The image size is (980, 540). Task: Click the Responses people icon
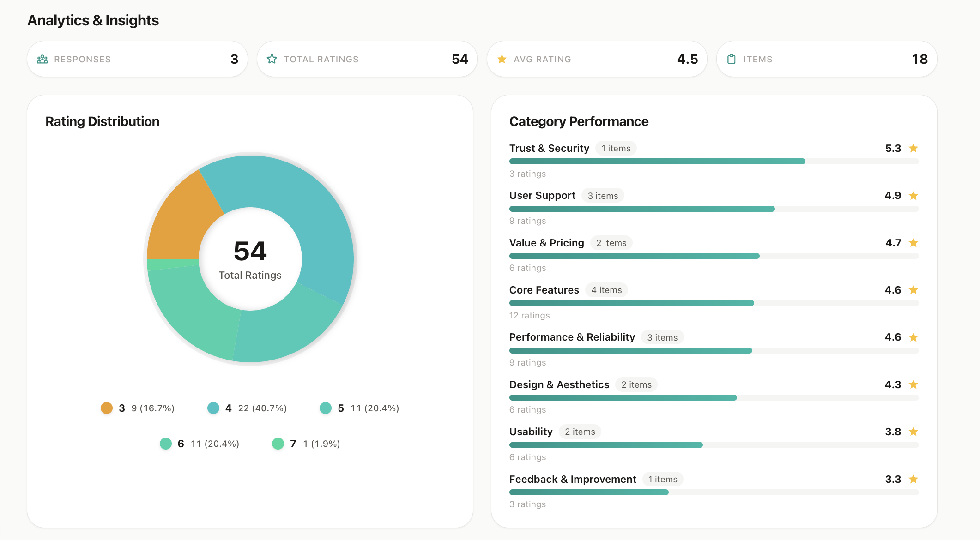42,59
